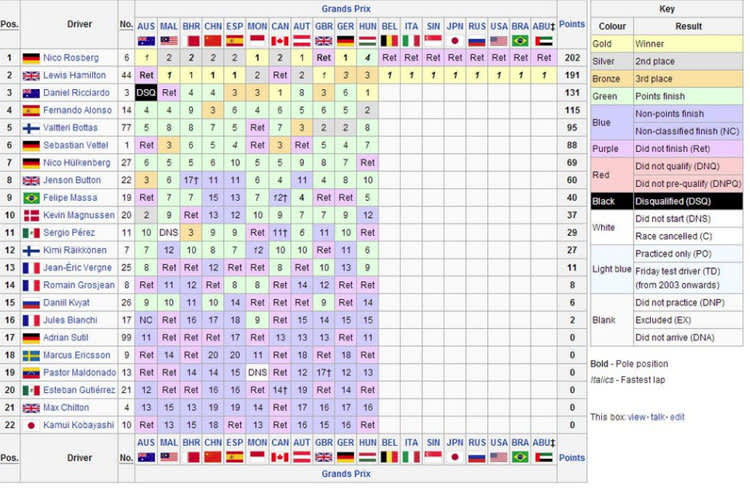Click the Gold colour cell in the key
Screen dimensions: 750x500
[610, 44]
